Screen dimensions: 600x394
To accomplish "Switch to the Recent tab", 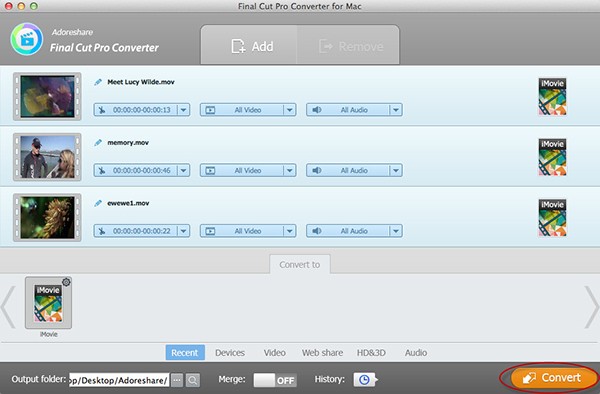I will click(x=185, y=353).
